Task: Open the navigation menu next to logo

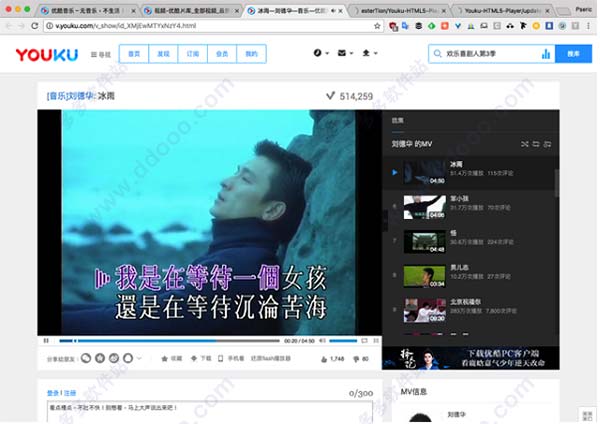Action: point(101,55)
